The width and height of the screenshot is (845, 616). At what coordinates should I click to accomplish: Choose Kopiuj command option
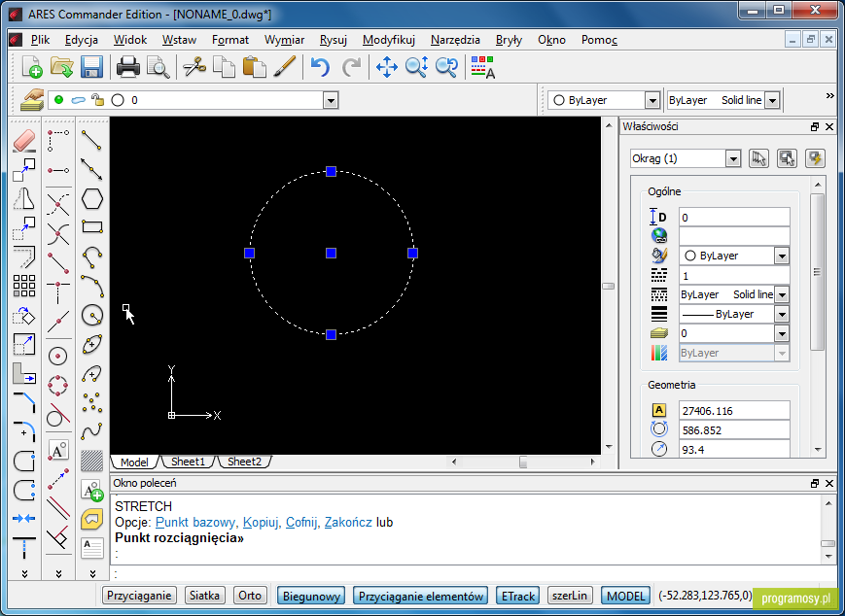point(261,522)
